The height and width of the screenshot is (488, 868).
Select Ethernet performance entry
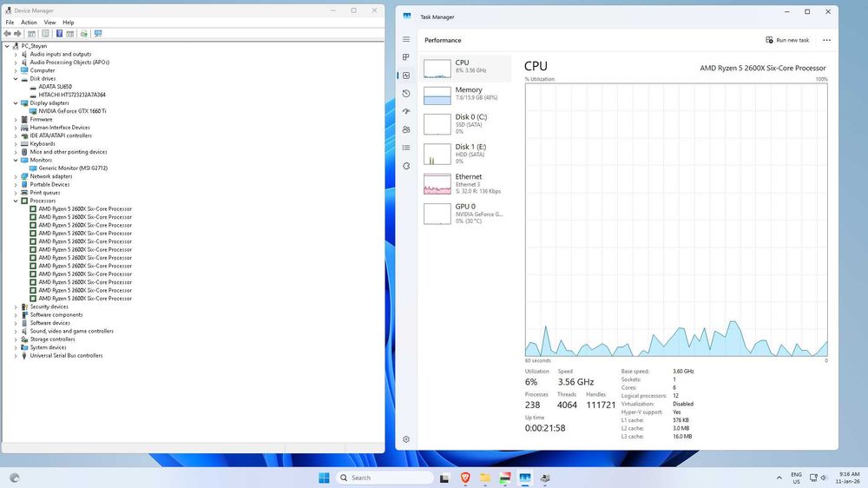click(465, 184)
